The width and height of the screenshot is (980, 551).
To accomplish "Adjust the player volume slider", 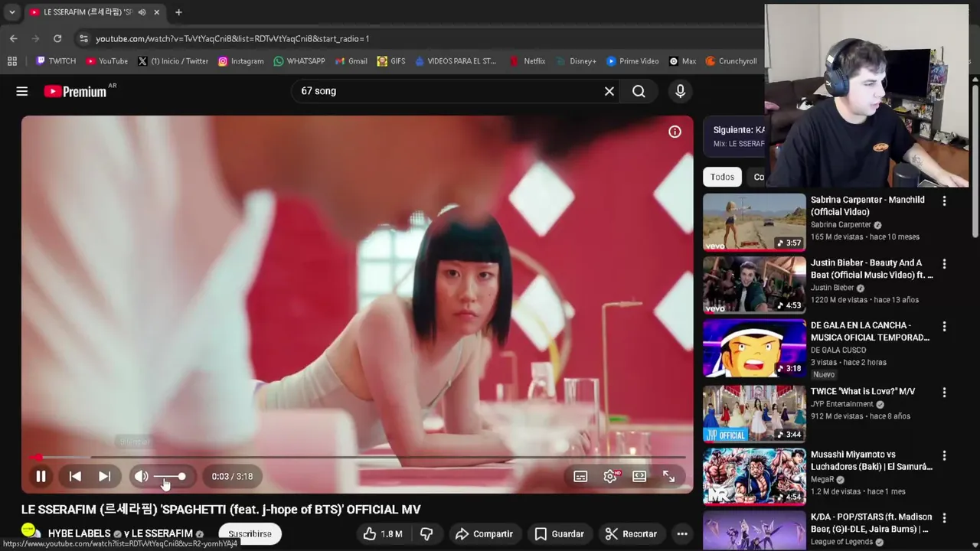I will 171,476.
